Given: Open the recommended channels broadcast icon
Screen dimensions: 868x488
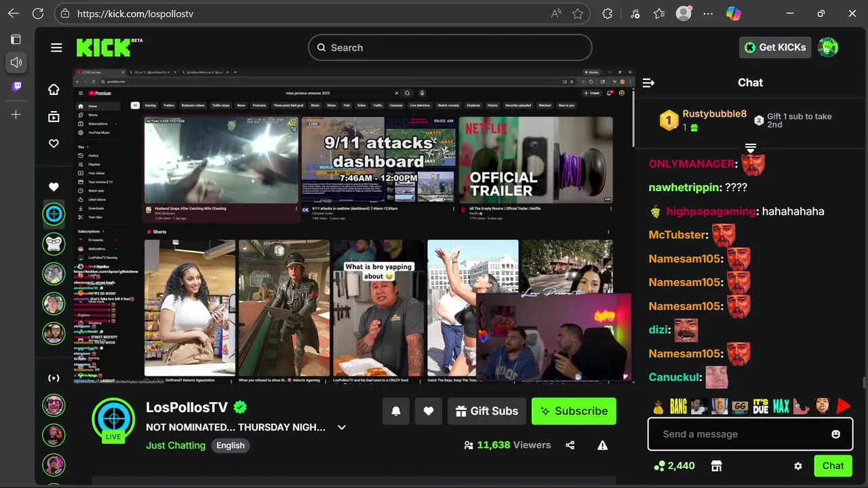Looking at the screenshot, I should tap(54, 378).
